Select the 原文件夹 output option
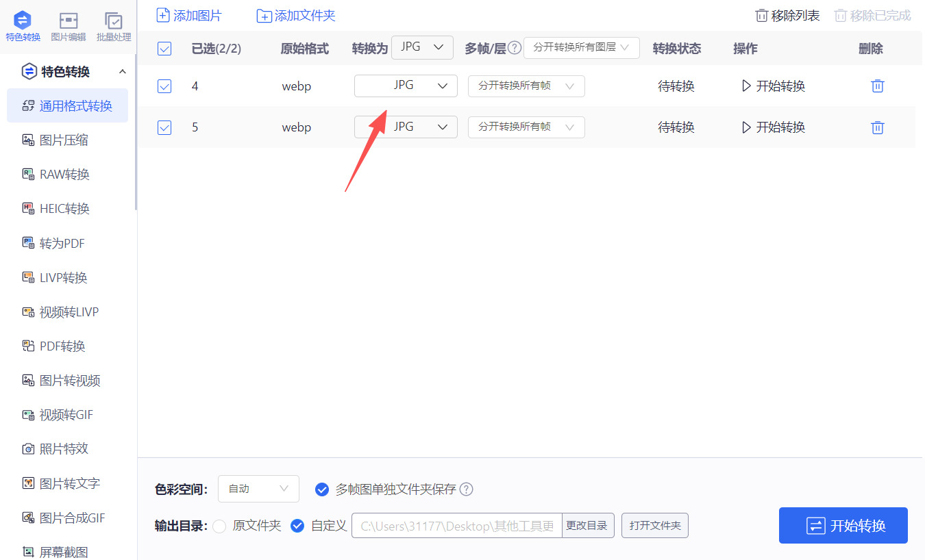 pyautogui.click(x=219, y=526)
